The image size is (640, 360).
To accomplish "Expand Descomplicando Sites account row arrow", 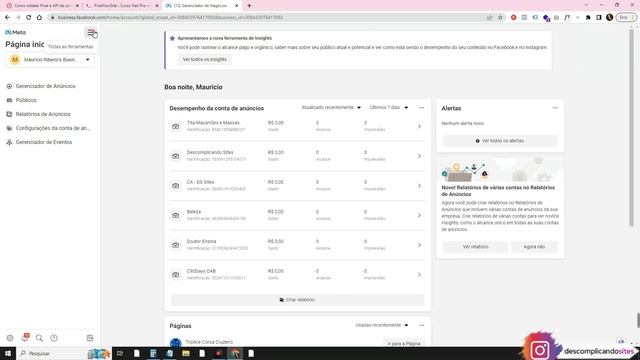I will (419, 156).
